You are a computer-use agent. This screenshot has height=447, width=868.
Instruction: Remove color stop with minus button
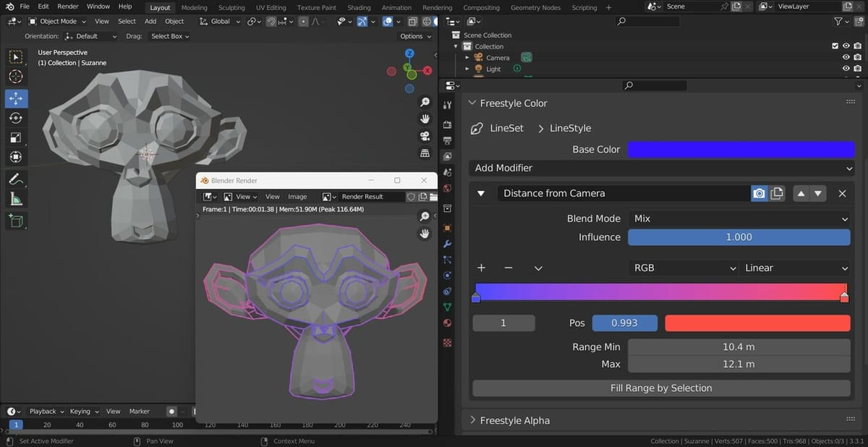coord(509,268)
